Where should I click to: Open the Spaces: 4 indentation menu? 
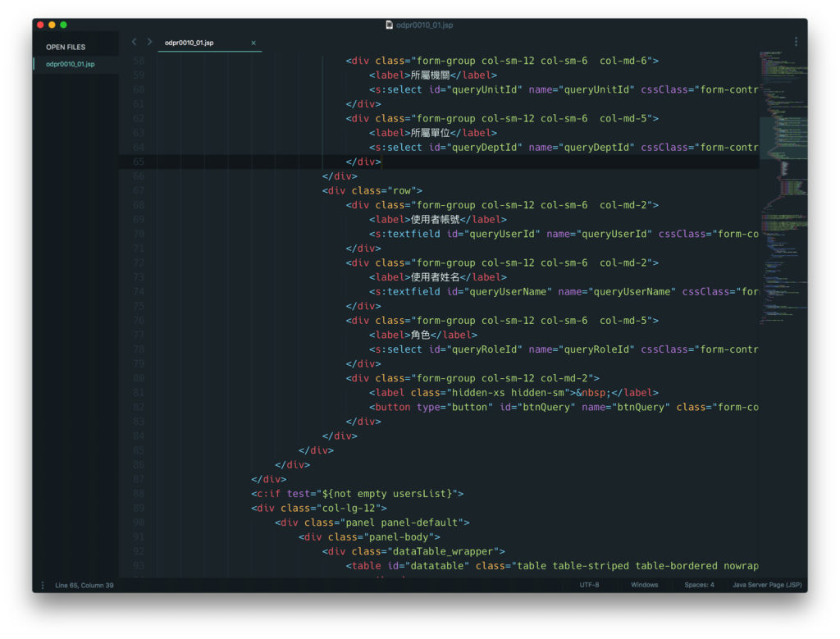(x=699, y=585)
